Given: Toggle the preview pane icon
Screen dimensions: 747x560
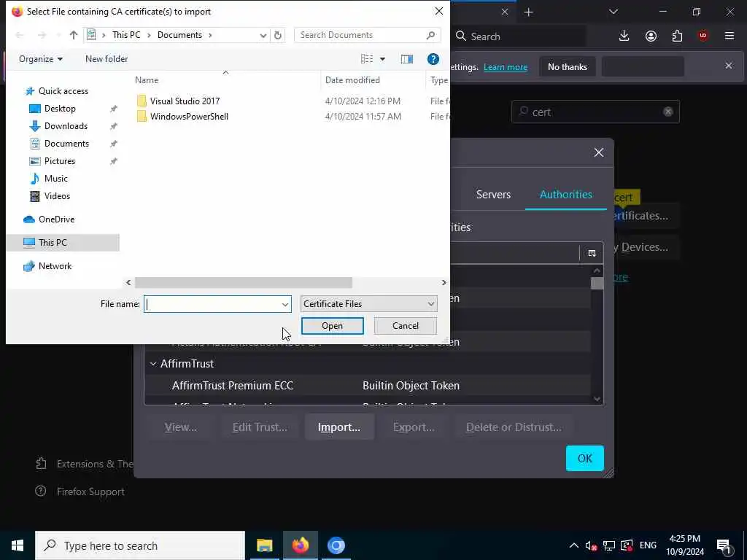Looking at the screenshot, I should [407, 58].
